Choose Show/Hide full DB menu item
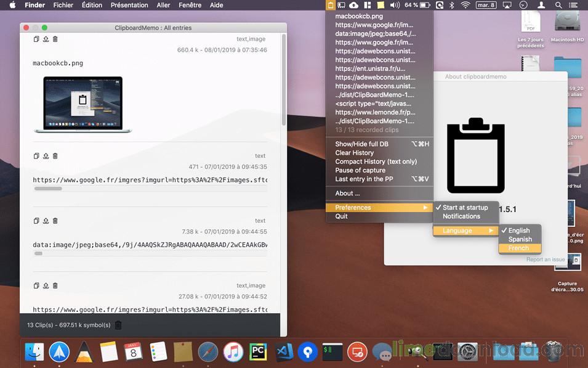 point(361,144)
